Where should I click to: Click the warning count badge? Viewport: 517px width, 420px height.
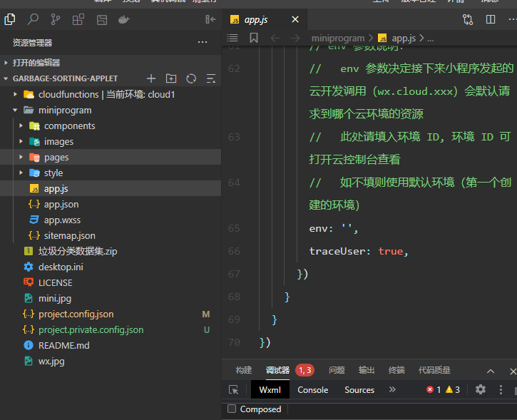click(453, 389)
